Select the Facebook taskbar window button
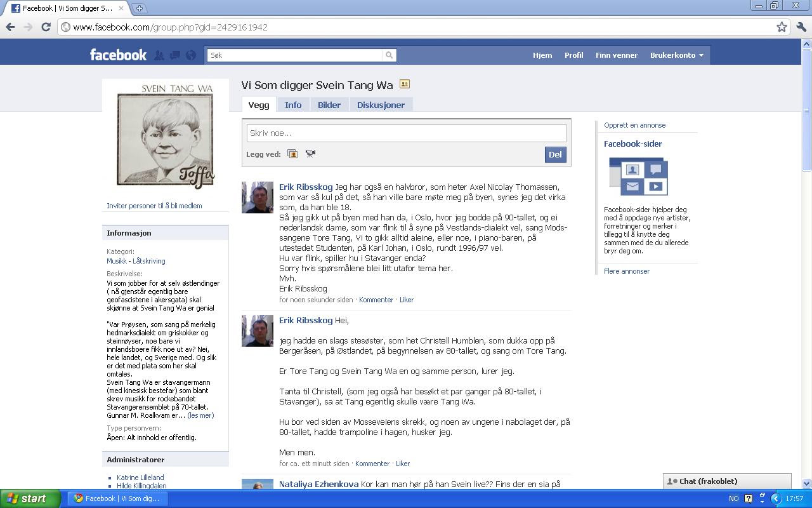 pos(118,498)
